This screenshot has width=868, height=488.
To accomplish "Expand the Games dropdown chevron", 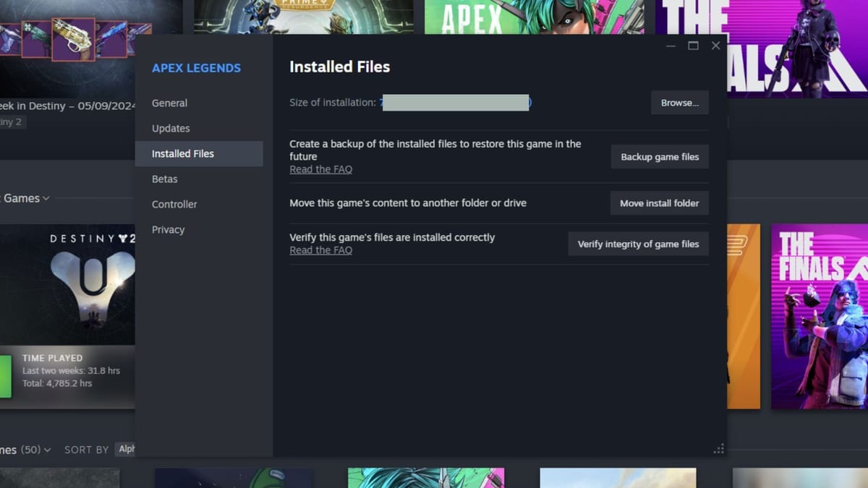I will [46, 199].
